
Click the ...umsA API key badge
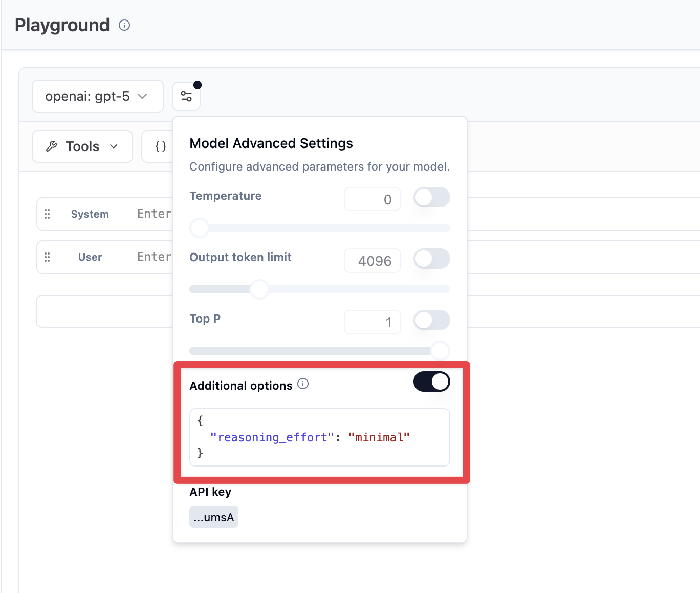click(214, 517)
